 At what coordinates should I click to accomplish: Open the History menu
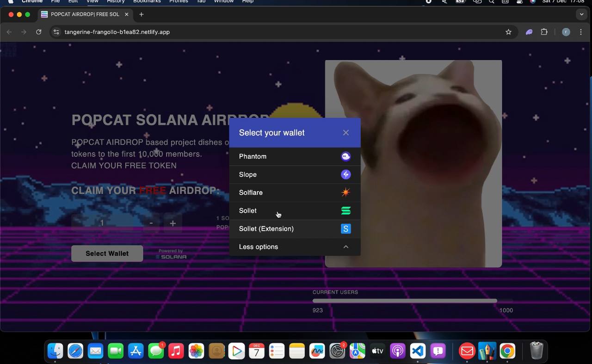click(x=116, y=1)
